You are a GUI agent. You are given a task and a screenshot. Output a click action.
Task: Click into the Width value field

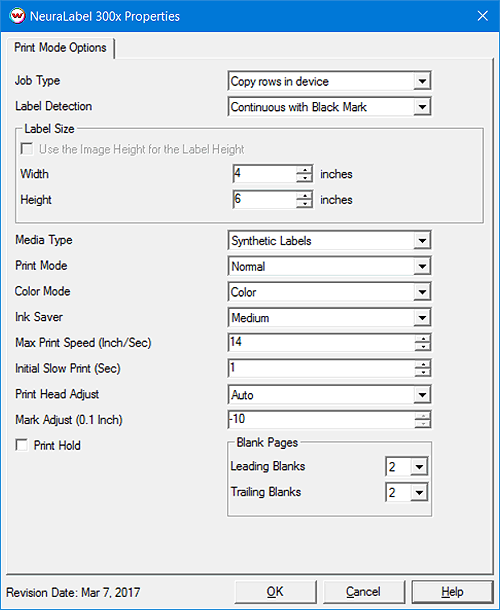265,174
